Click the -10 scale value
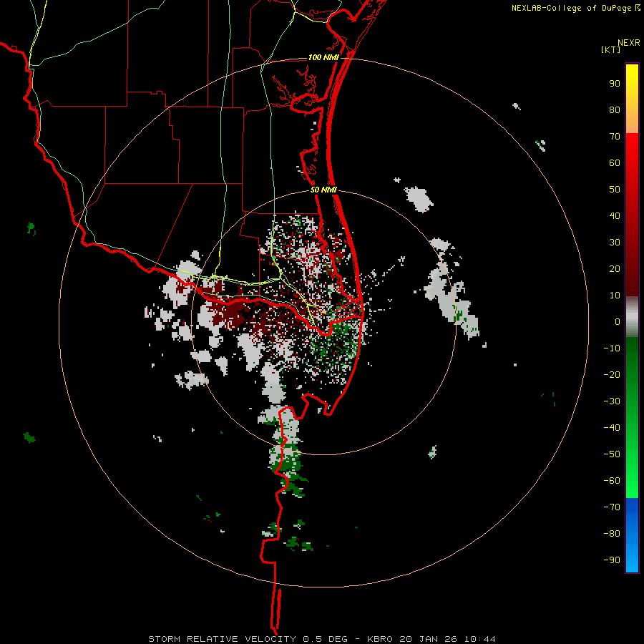This screenshot has height=644, width=644. (612, 348)
